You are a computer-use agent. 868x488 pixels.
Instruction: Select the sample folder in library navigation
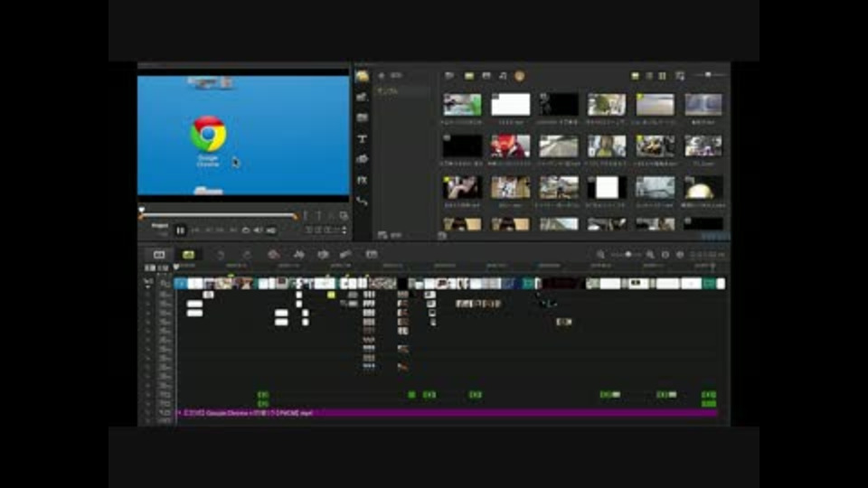(403, 90)
